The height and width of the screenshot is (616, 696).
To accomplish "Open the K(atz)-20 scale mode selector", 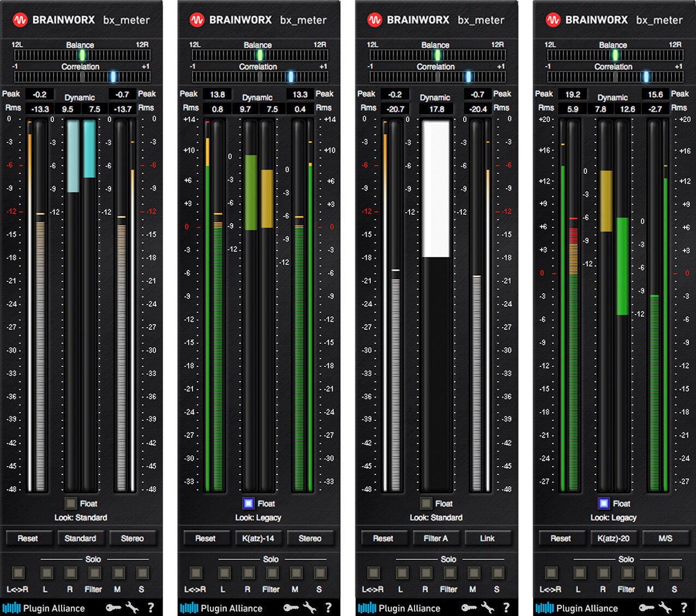I will click(614, 538).
